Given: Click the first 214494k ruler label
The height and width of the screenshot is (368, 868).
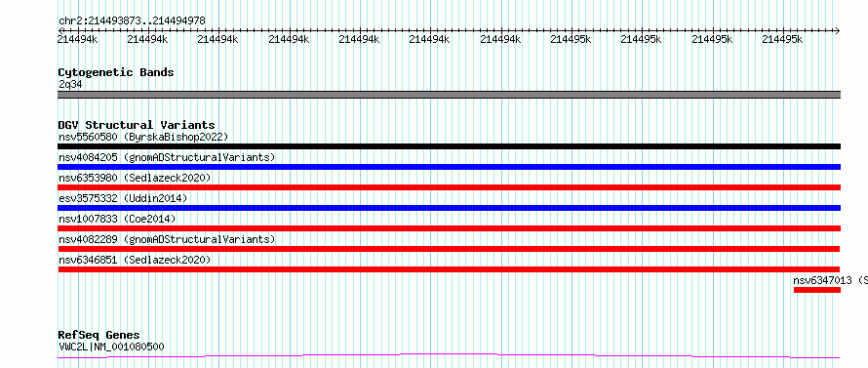Looking at the screenshot, I should tap(78, 39).
